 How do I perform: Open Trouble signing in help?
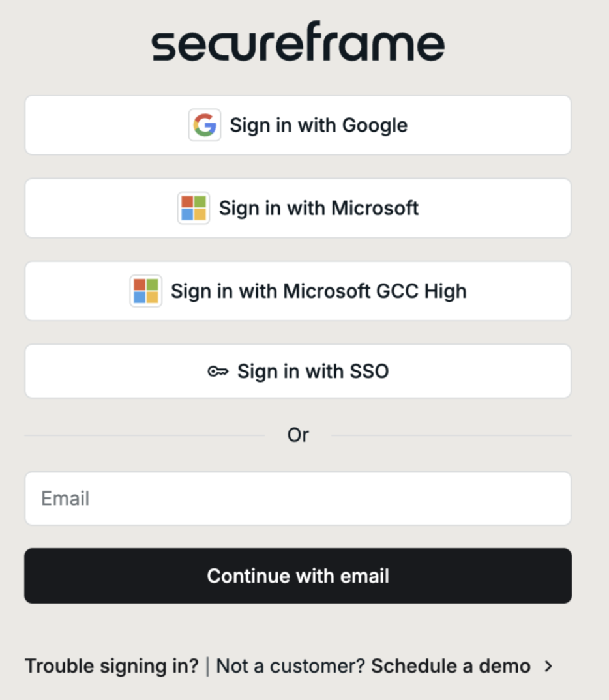[111, 666]
